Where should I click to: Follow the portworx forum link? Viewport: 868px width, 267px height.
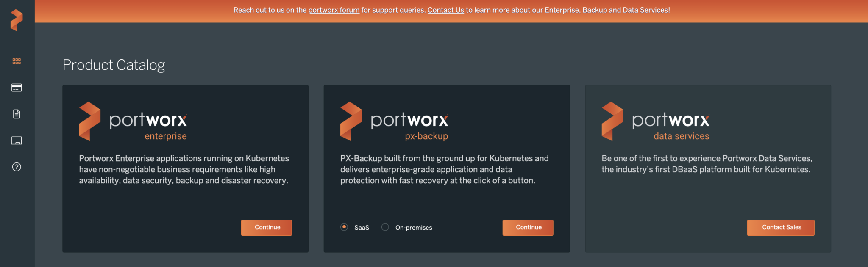pyautogui.click(x=334, y=10)
